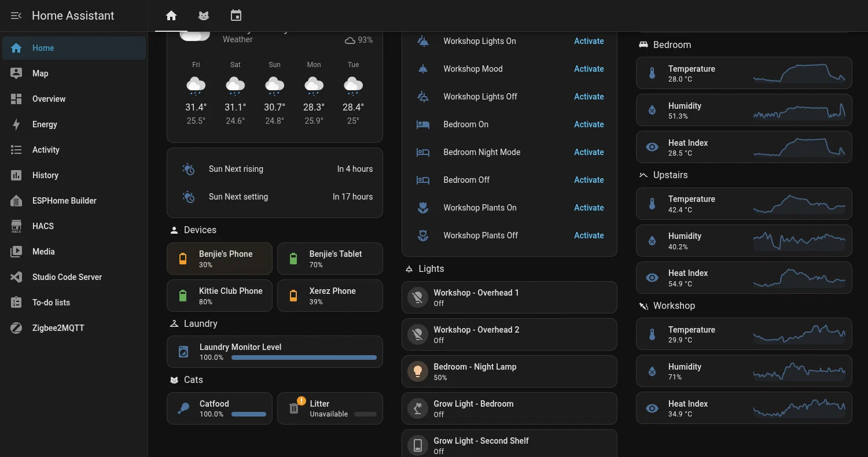
Task: Open History from the sidebar
Action: (74, 175)
